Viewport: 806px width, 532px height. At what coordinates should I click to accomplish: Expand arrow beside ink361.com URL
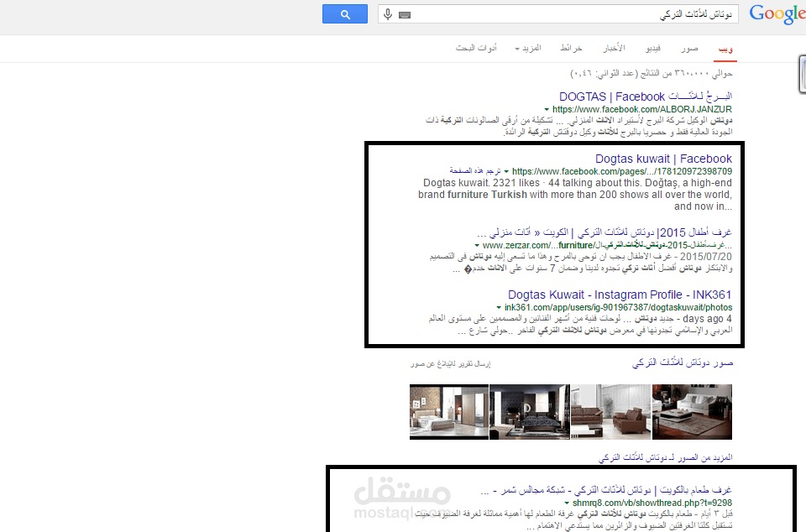click(499, 308)
